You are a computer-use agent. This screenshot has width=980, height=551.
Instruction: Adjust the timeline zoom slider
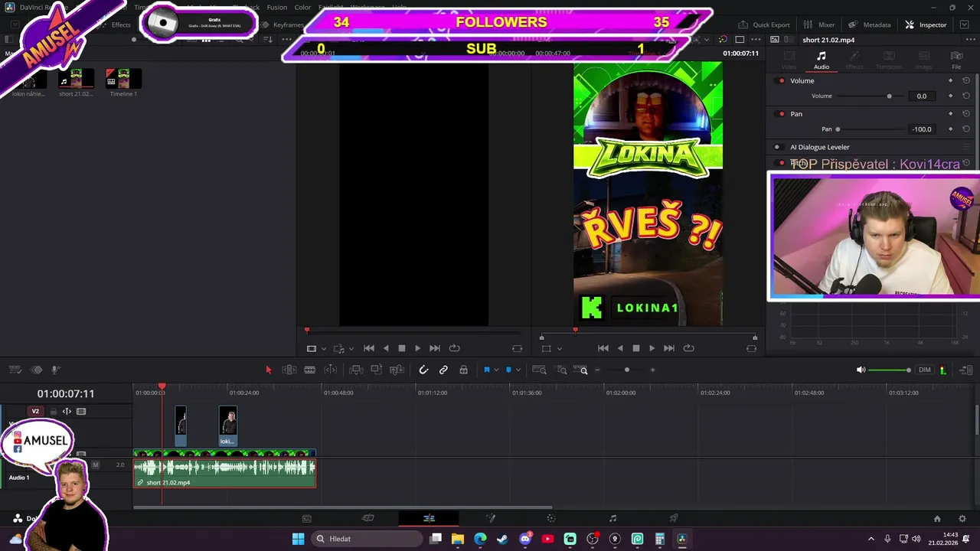coord(626,370)
